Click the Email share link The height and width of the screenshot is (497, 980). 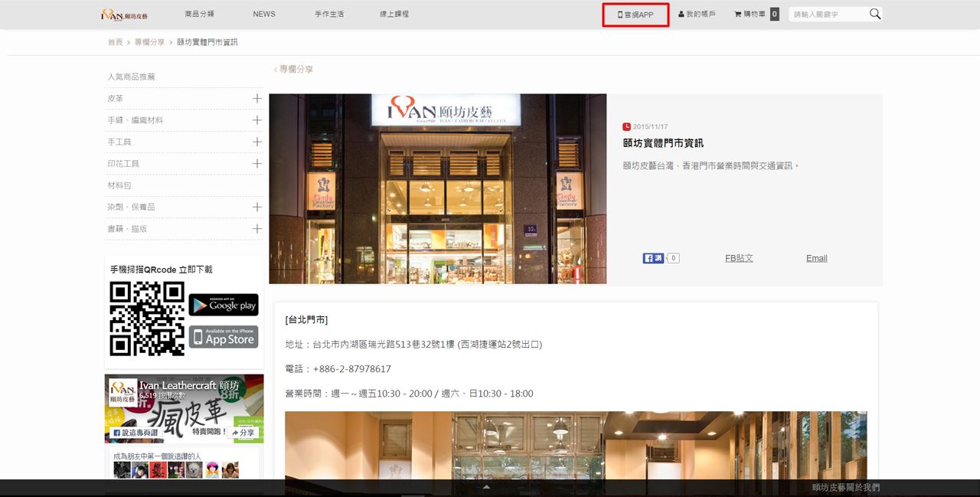coord(816,258)
